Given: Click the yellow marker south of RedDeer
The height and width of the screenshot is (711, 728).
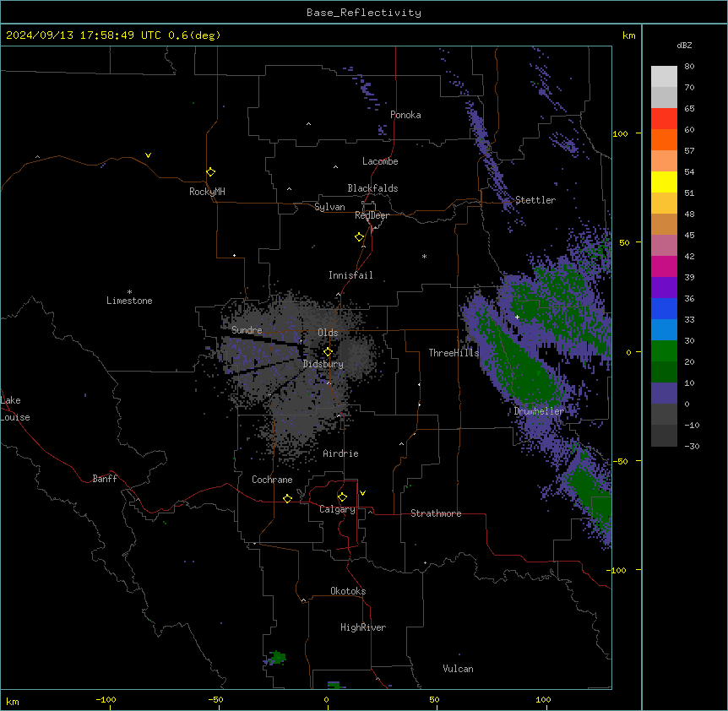Looking at the screenshot, I should click(x=359, y=237).
